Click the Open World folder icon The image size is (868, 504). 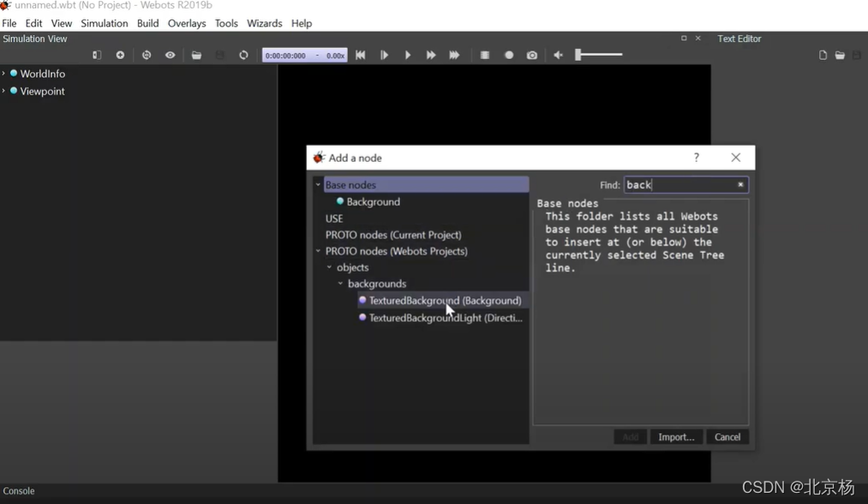coord(196,55)
